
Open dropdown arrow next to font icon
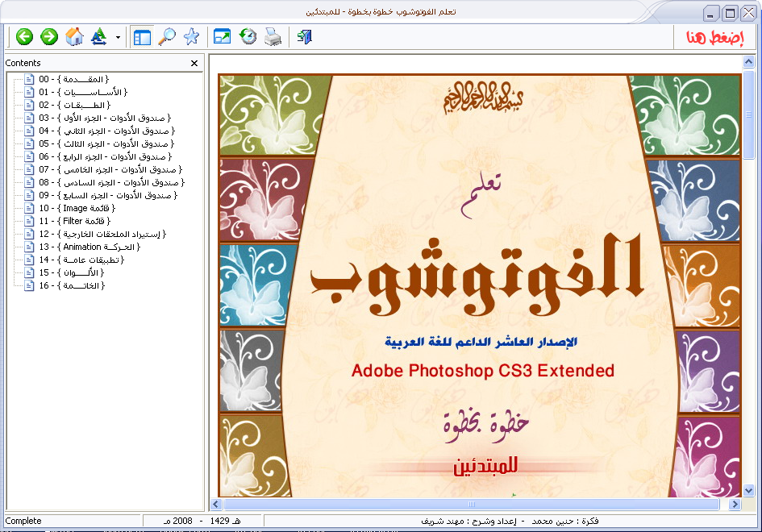pyautogui.click(x=118, y=37)
